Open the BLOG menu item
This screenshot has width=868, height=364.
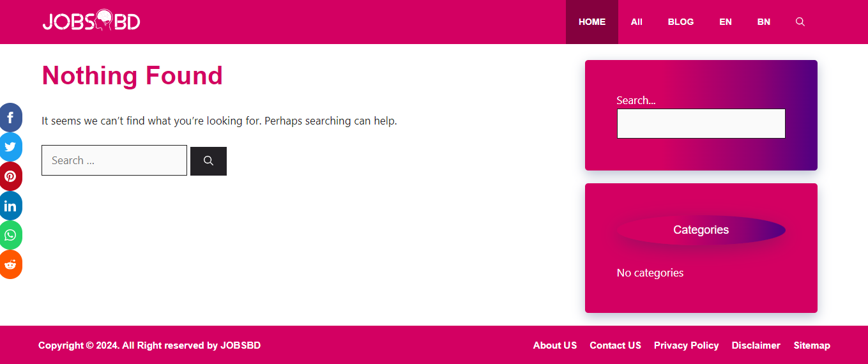pyautogui.click(x=681, y=22)
